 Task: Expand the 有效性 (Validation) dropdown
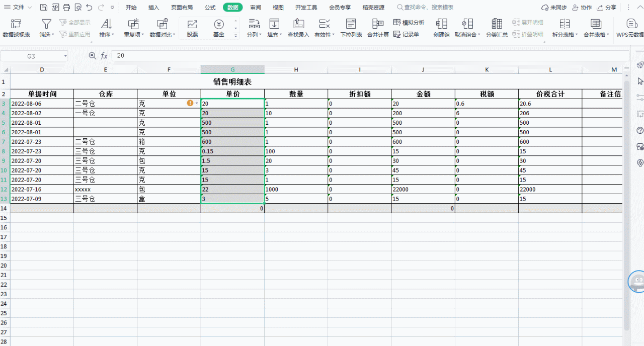333,35
